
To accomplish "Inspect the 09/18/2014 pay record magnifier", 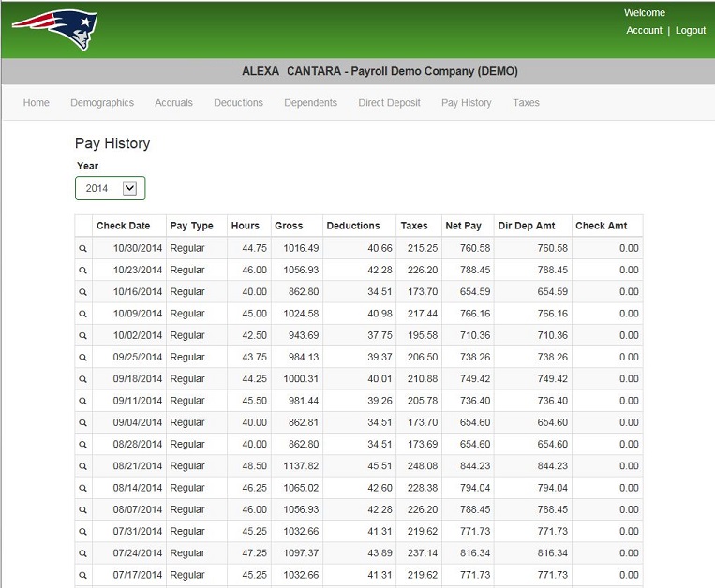I will pyautogui.click(x=83, y=379).
